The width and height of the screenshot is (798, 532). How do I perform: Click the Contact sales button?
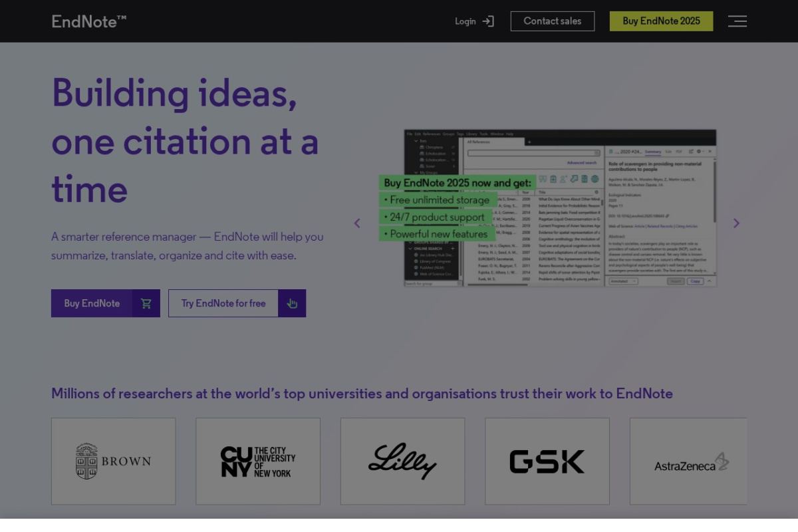553,21
